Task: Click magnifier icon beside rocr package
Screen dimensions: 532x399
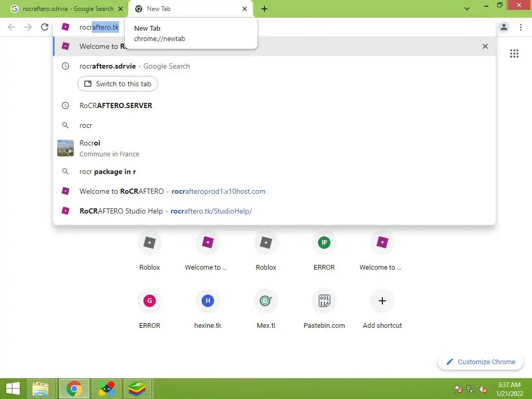Action: coord(65,171)
